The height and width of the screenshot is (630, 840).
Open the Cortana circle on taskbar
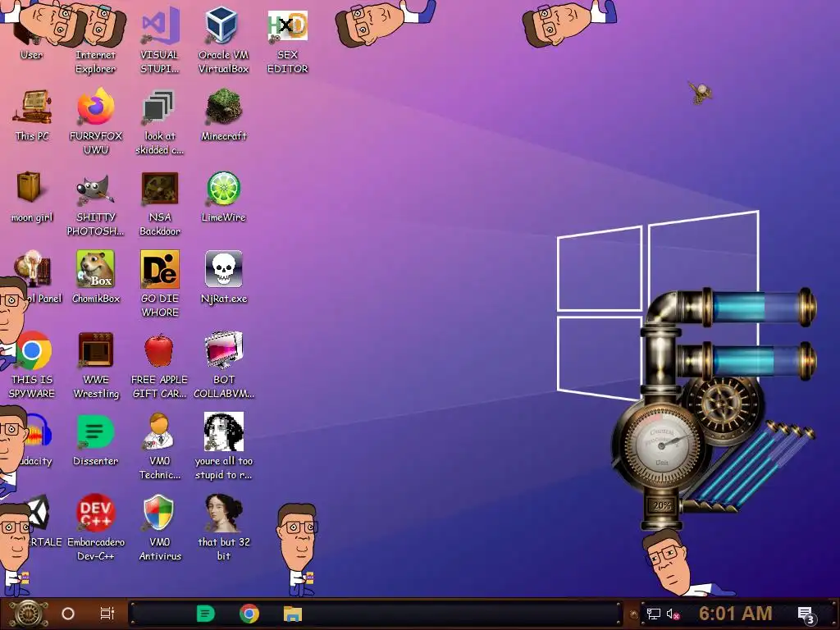pos(68,614)
